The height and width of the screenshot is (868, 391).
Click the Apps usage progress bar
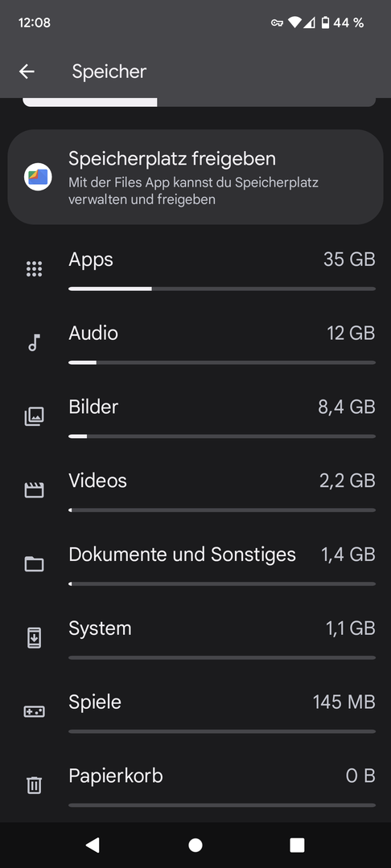point(222,289)
